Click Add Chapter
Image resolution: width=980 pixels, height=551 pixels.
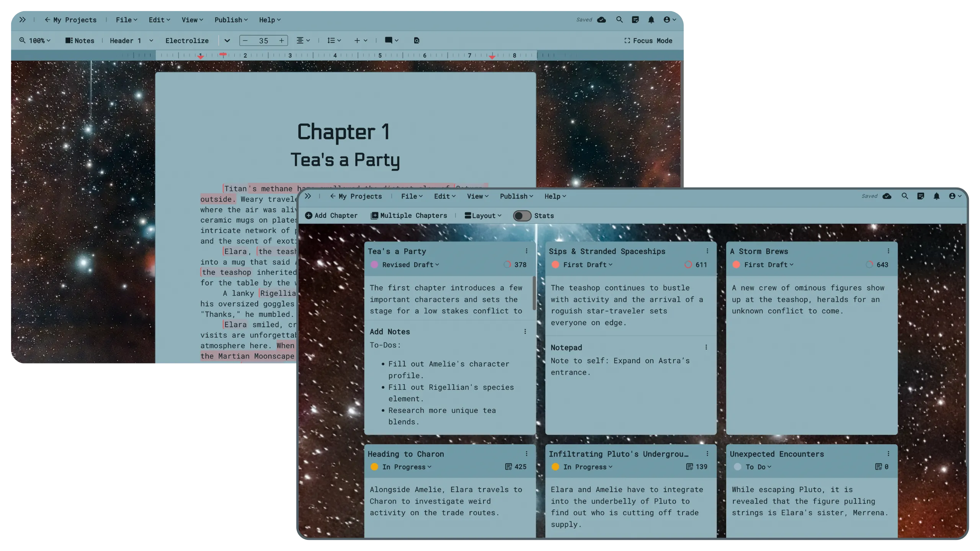(x=331, y=216)
